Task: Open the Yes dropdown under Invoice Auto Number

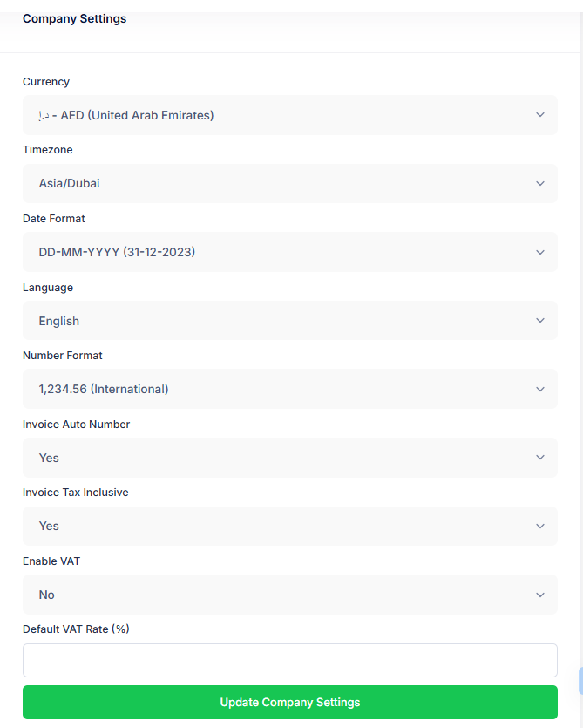Action: pyautogui.click(x=261, y=458)
